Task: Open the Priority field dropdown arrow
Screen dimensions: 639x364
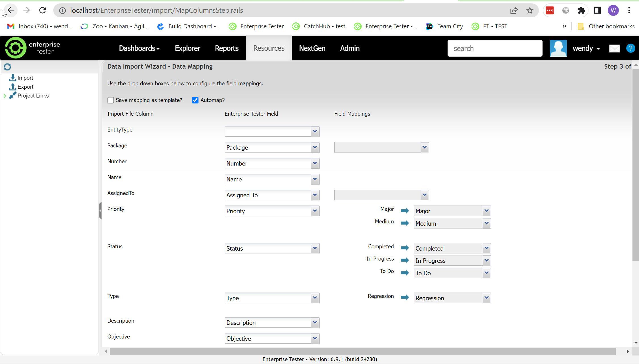Action: pyautogui.click(x=315, y=211)
